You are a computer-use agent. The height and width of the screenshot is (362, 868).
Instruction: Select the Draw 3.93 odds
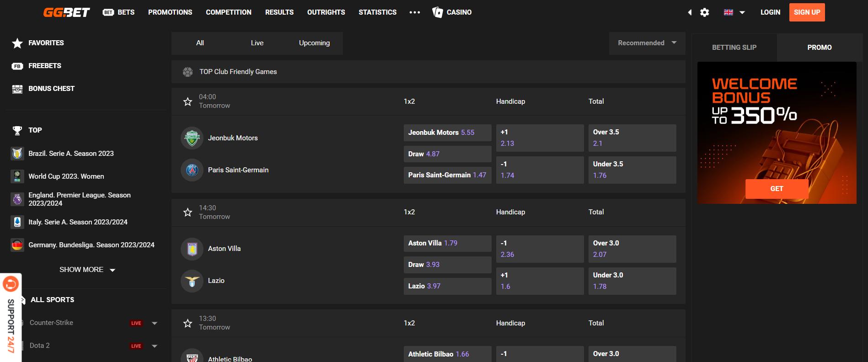447,265
